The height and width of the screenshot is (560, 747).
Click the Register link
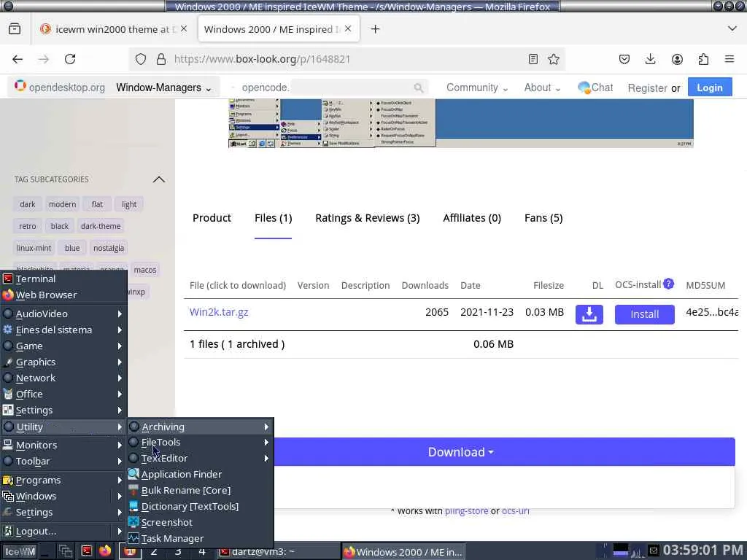648,88
